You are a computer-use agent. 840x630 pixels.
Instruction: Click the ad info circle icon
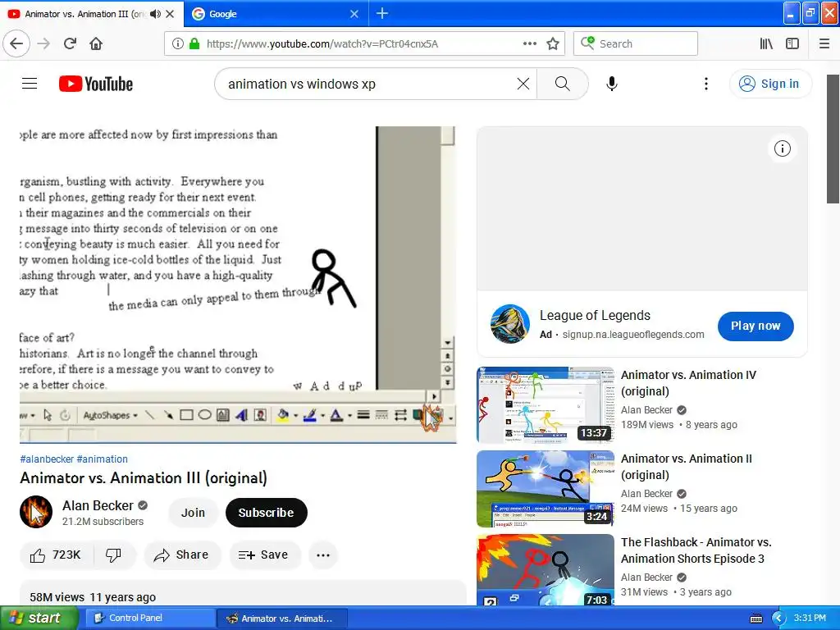pyautogui.click(x=782, y=148)
